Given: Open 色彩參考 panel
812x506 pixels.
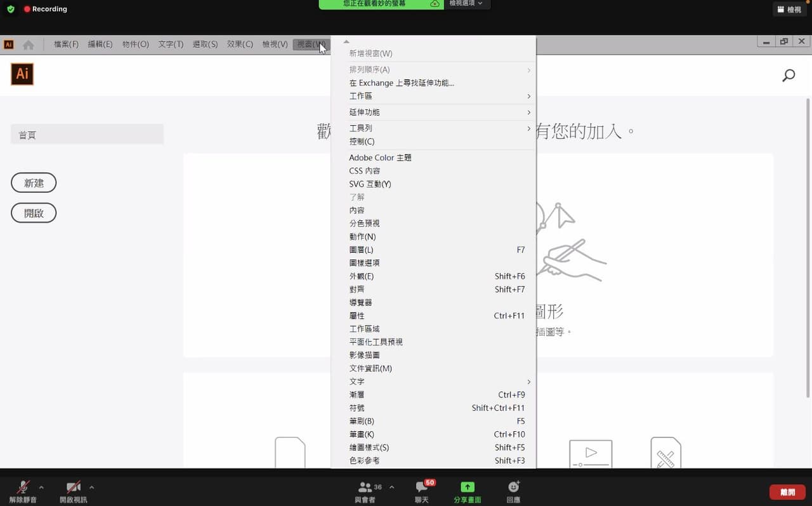Looking at the screenshot, I should click(x=434, y=461).
